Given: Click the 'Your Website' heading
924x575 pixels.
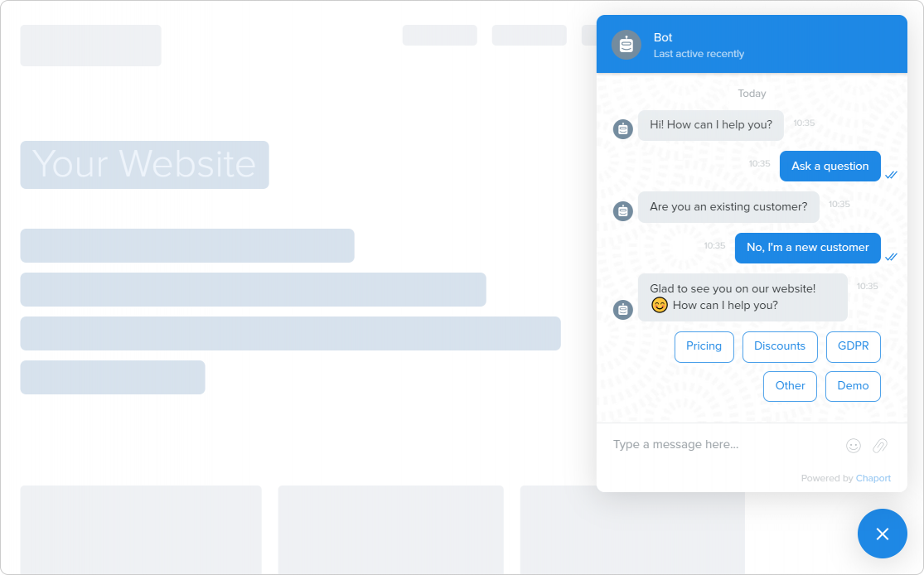Looking at the screenshot, I should (143, 164).
